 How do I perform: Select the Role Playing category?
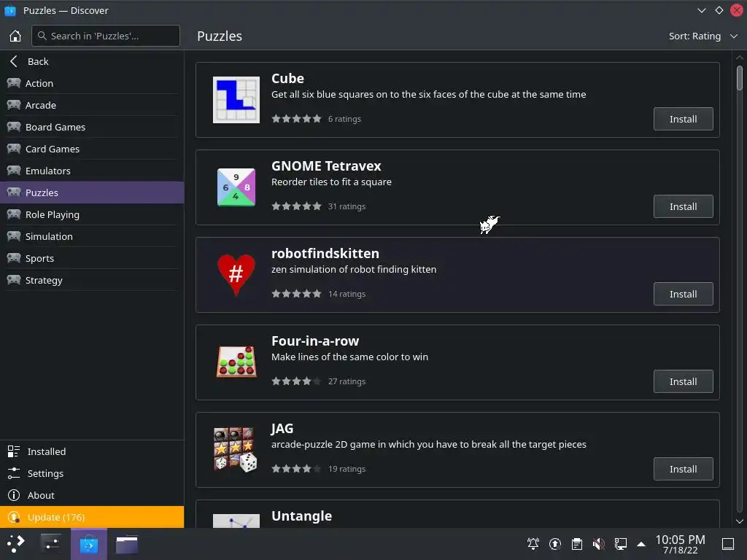92,214
